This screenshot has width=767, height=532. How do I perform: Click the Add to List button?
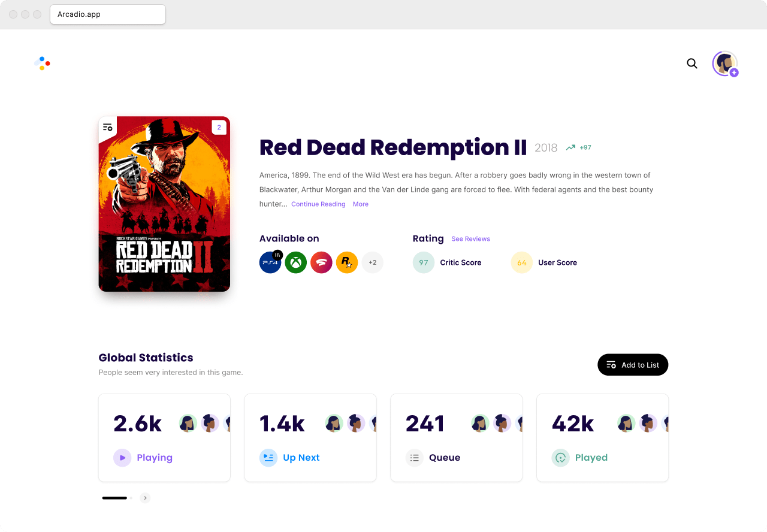[633, 365]
